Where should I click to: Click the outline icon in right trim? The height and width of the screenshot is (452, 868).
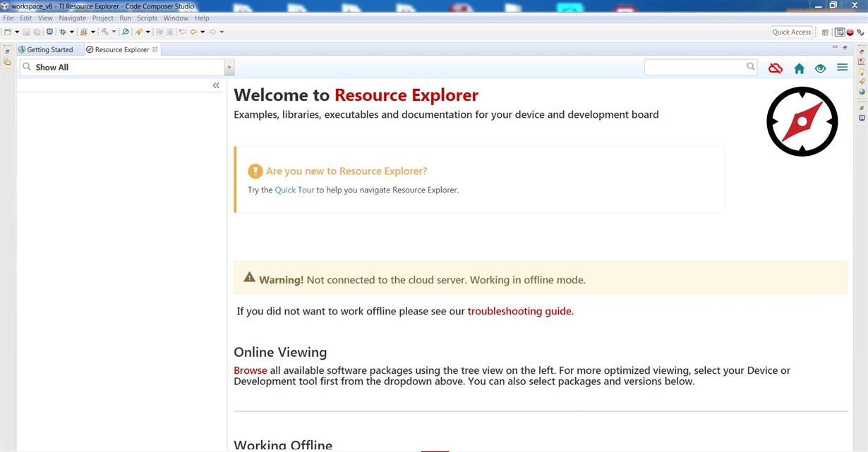click(x=862, y=61)
